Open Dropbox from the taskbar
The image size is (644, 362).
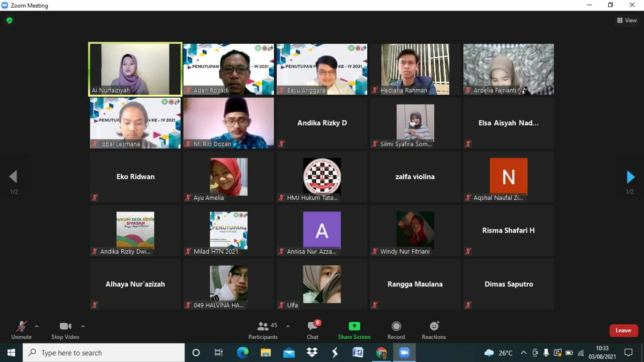312,353
